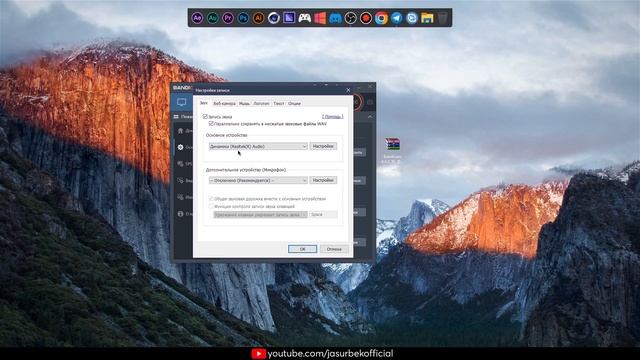Launch Photoshop from the top dock
Image resolution: width=640 pixels, height=360 pixels.
coord(243,18)
